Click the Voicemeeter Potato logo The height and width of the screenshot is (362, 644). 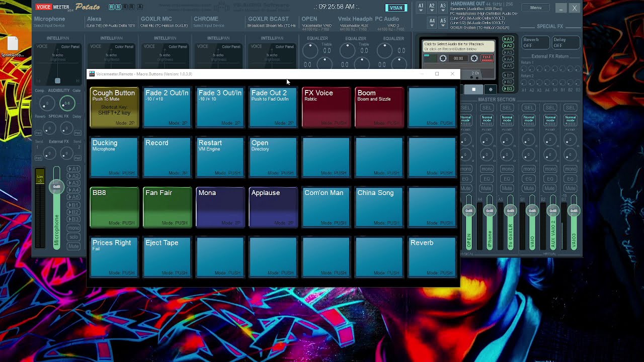pos(68,7)
